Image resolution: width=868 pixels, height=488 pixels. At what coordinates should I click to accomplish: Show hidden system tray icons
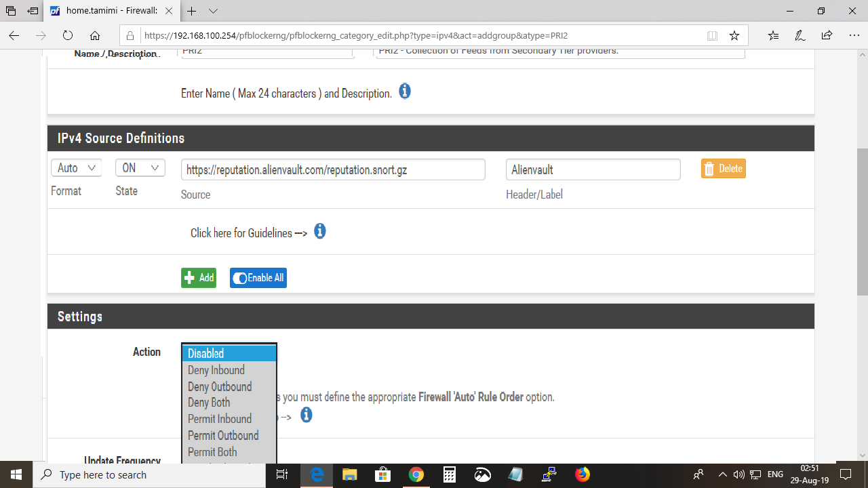coord(723,474)
